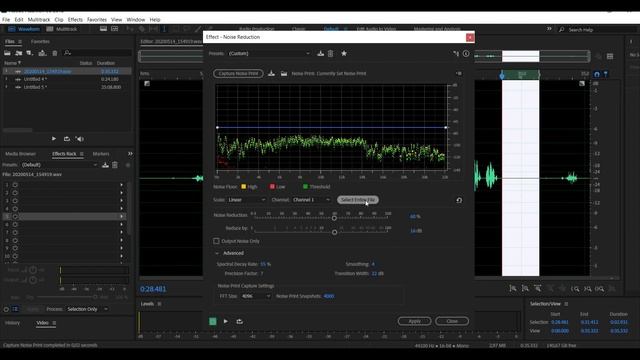Click the Capture Noise Print button
This screenshot has width=640, height=360.
point(238,73)
